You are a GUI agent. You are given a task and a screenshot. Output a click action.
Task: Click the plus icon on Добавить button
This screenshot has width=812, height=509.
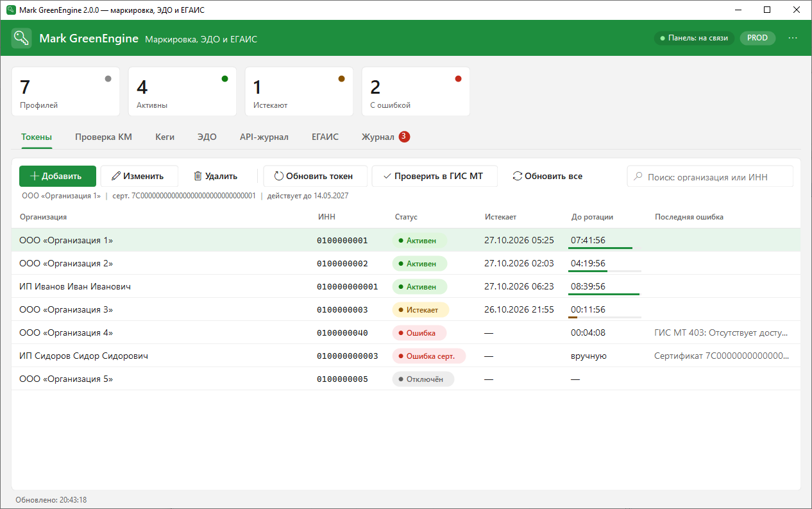(35, 176)
